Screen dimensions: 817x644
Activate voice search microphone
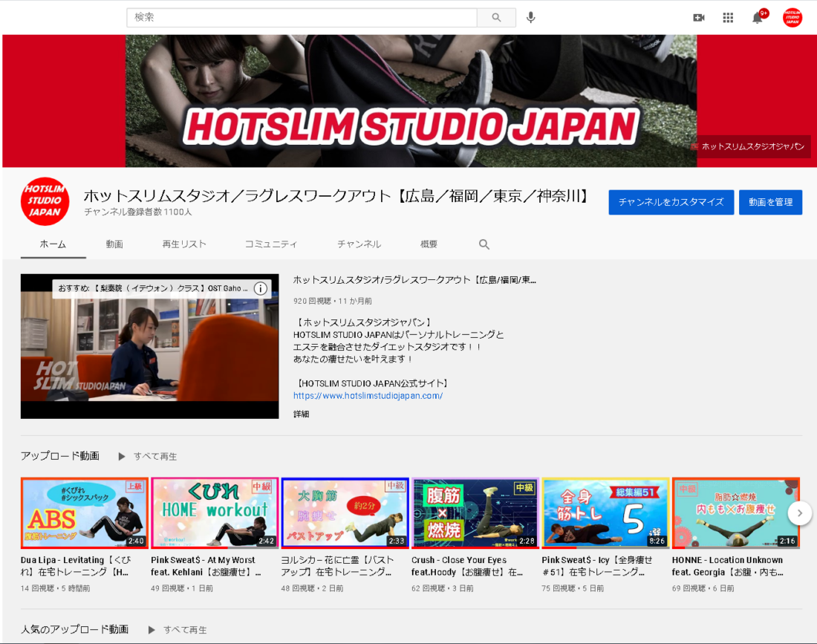(530, 18)
